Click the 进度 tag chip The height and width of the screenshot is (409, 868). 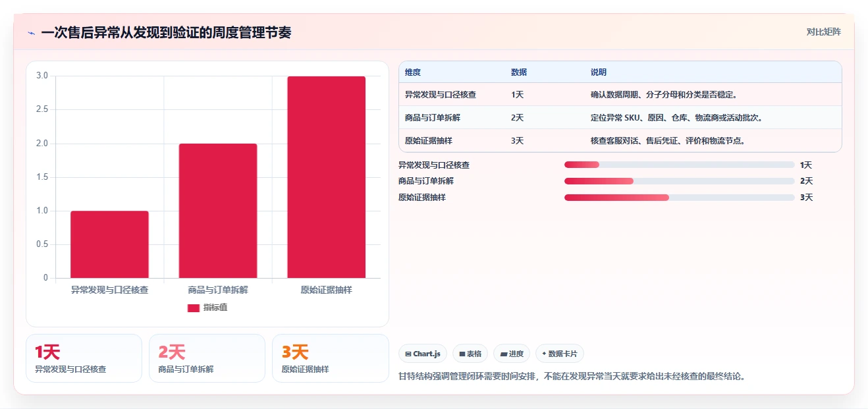click(512, 354)
